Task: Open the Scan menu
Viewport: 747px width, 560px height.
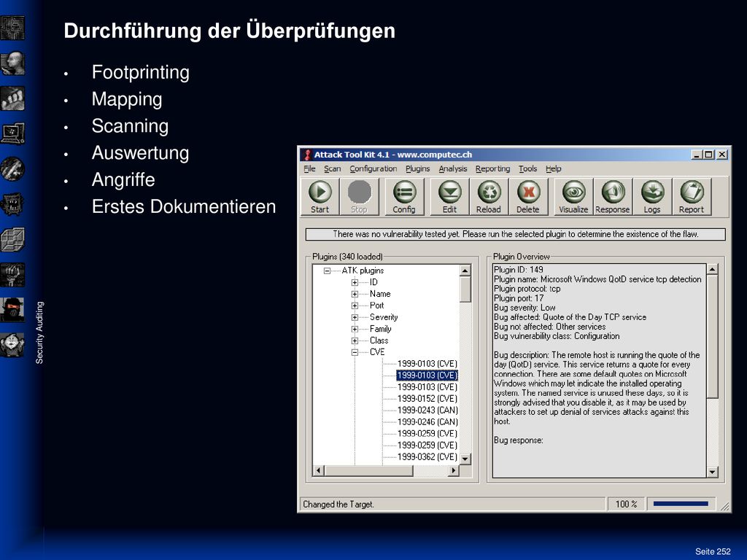Action: [332, 168]
